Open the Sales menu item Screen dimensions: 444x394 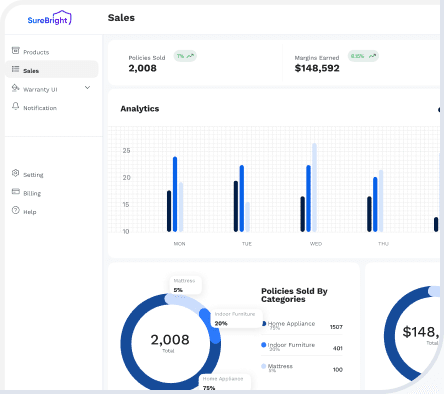[52, 69]
